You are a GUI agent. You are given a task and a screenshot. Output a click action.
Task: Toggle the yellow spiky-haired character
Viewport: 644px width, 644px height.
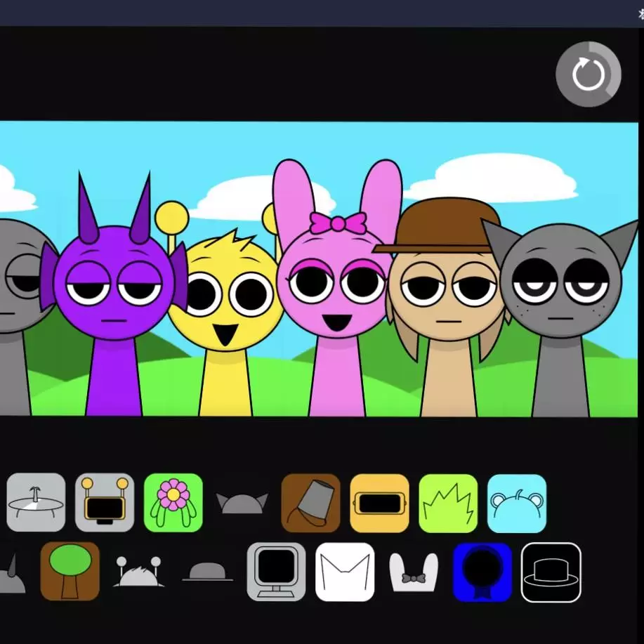click(226, 309)
